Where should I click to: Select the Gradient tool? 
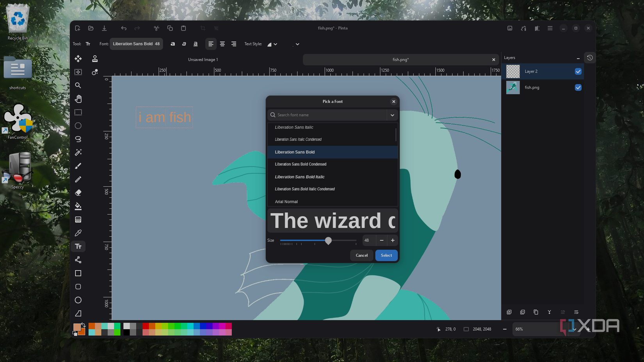coord(78,220)
